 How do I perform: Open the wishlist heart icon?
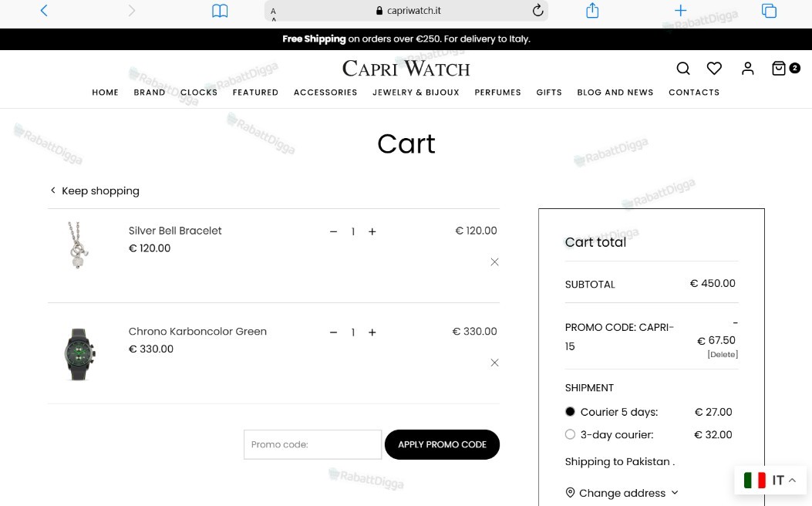[714, 69]
